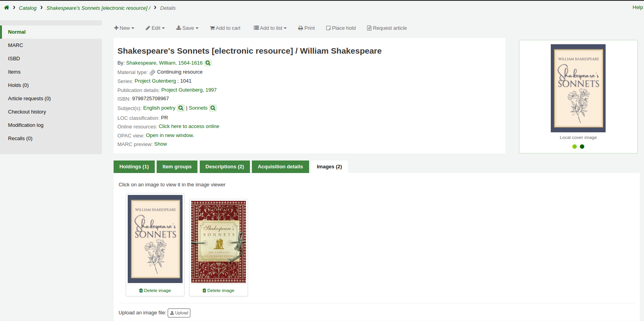Switch to second cover image dot

582,147
